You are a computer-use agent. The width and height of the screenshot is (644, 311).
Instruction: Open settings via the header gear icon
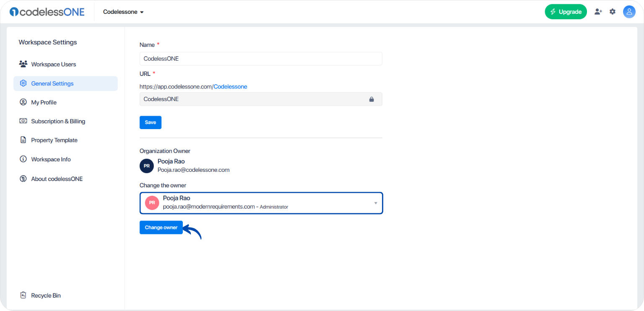point(613,12)
